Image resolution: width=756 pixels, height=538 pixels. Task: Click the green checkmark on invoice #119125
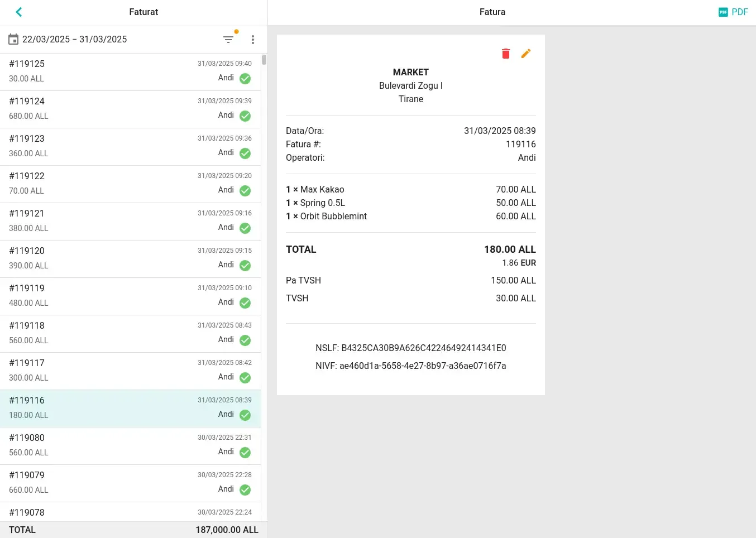(x=245, y=78)
